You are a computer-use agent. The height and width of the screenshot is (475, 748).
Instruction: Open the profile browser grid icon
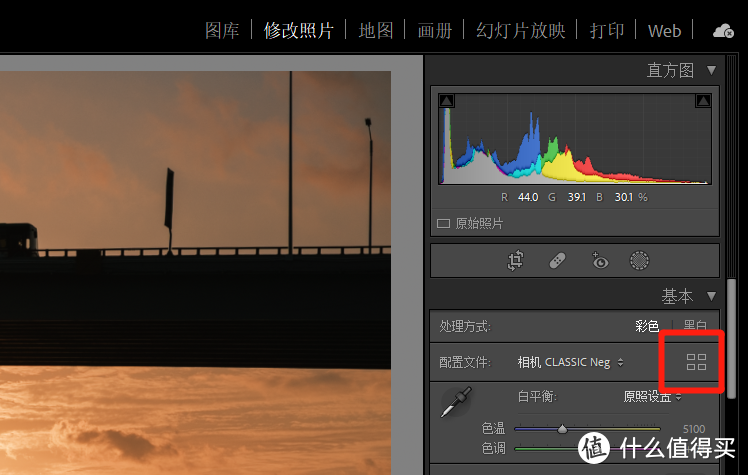coord(696,362)
